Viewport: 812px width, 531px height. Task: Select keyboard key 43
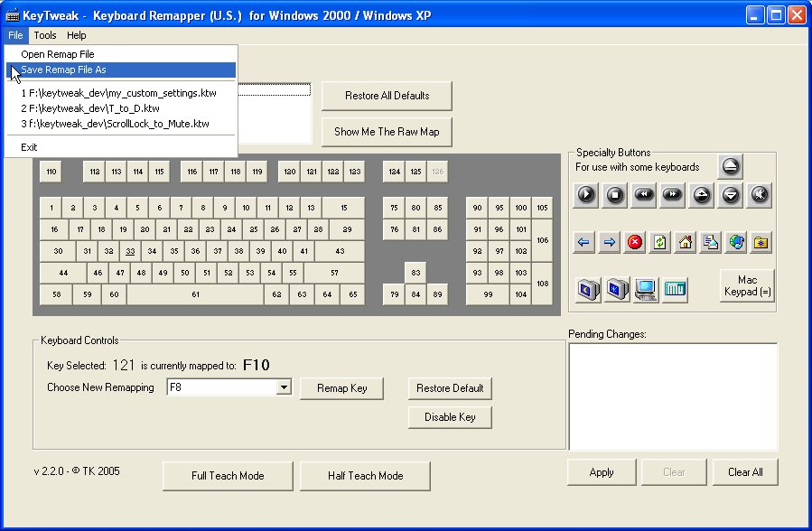[x=340, y=251]
